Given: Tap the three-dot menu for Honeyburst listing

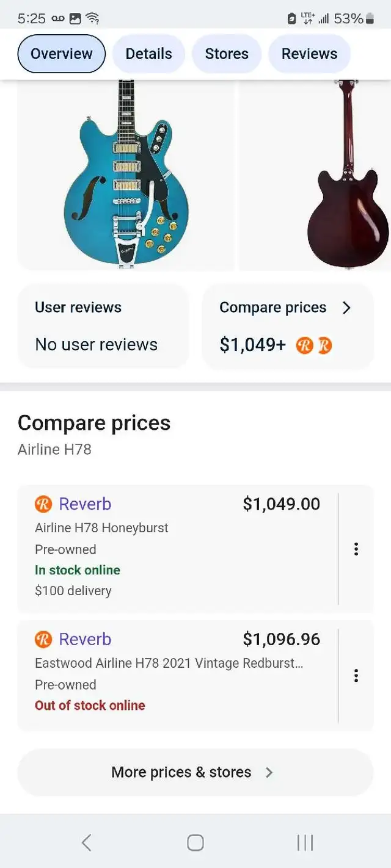Looking at the screenshot, I should [x=356, y=549].
